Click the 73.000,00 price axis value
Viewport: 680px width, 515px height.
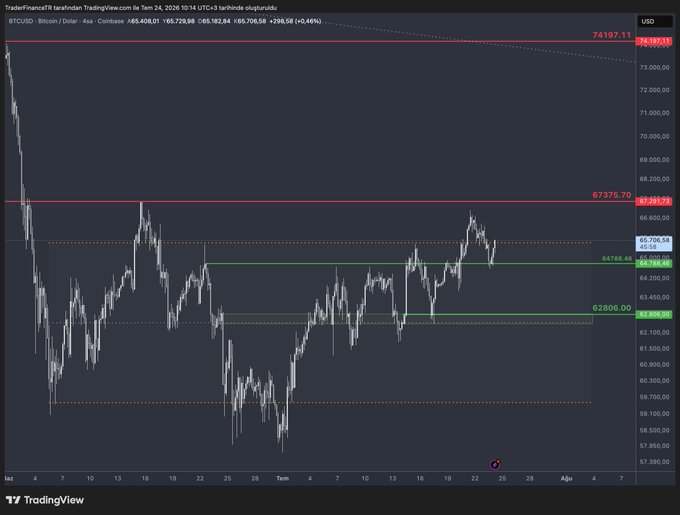click(x=654, y=68)
